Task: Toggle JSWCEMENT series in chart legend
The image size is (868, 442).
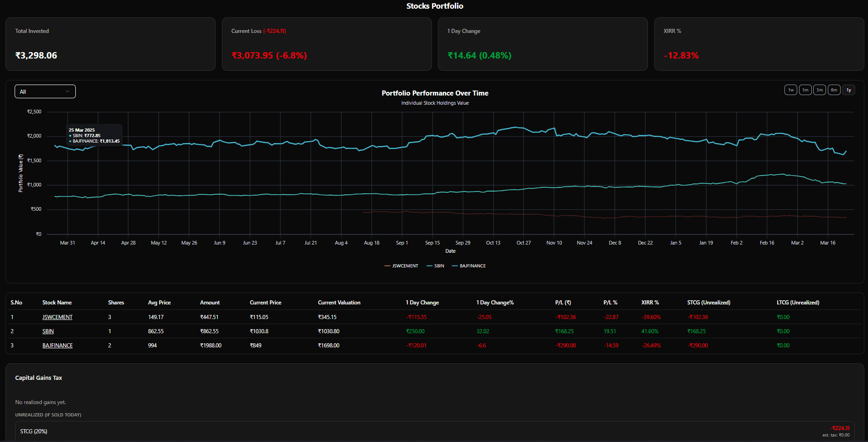Action: pyautogui.click(x=401, y=266)
